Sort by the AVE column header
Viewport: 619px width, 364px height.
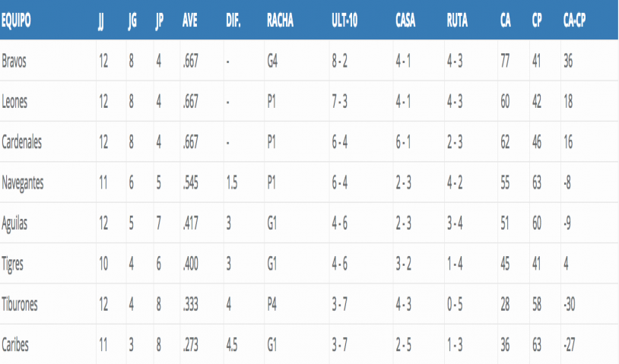(190, 21)
